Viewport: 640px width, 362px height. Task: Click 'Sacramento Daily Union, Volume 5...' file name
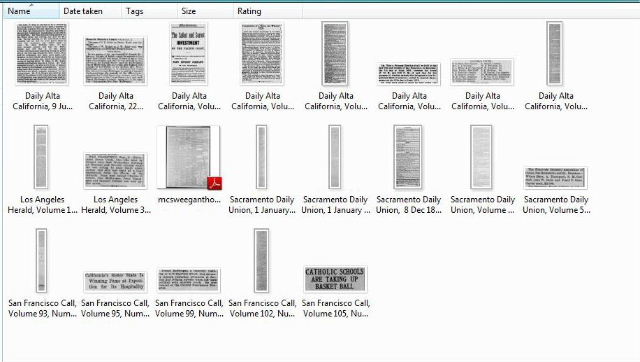(x=556, y=205)
